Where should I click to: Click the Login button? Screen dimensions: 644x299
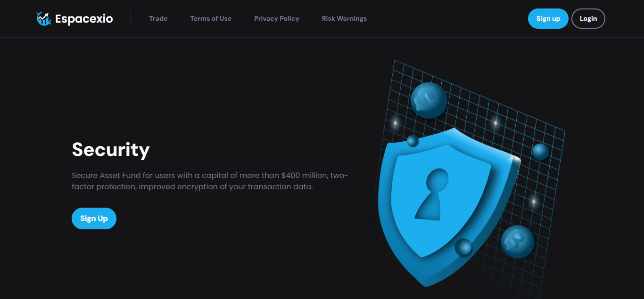pyautogui.click(x=588, y=19)
